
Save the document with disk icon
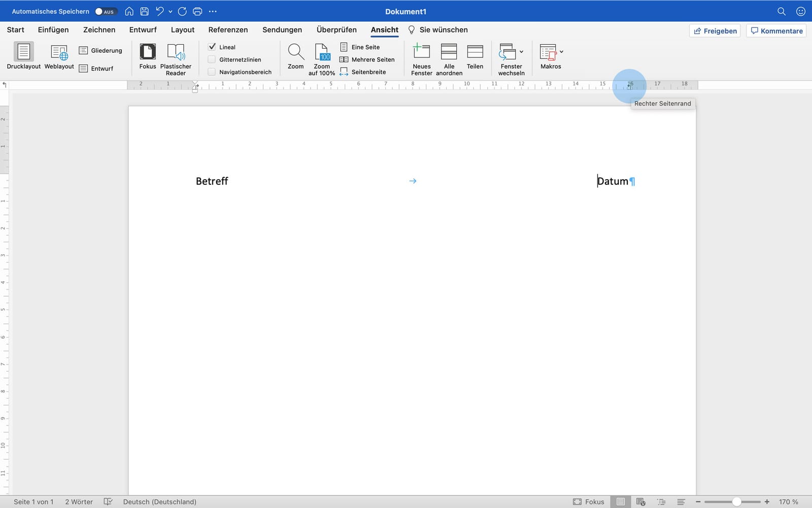point(145,11)
